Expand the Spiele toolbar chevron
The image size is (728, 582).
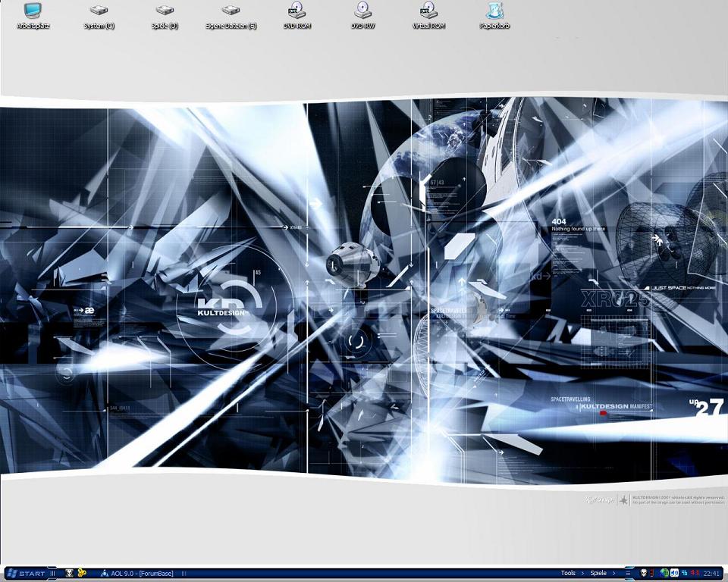tap(613, 573)
